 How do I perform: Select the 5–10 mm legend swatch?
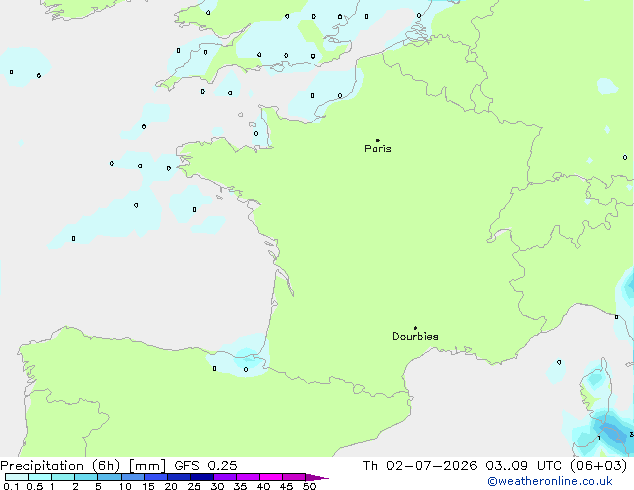pos(109,477)
